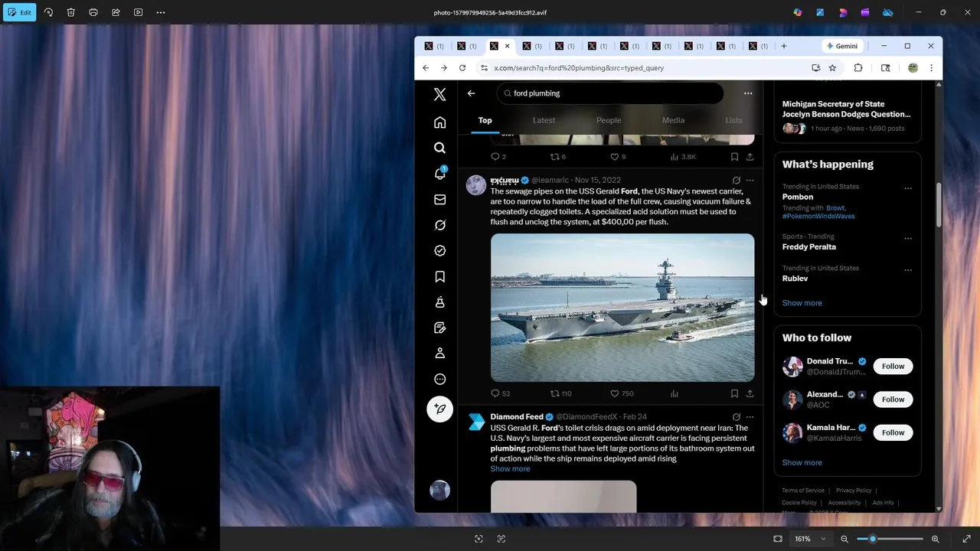Viewport: 980px width, 551px height.
Task: Switch to the Latest tab
Action: coord(544,120)
